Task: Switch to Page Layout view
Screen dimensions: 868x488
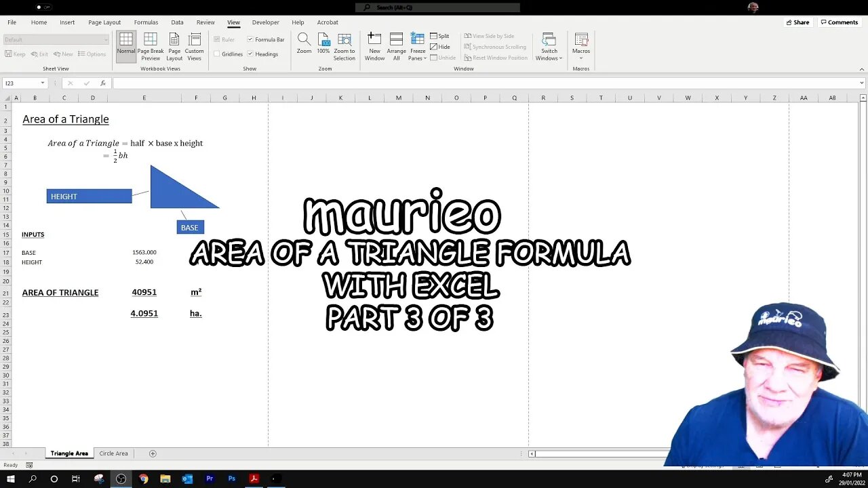Action: click(x=174, y=47)
